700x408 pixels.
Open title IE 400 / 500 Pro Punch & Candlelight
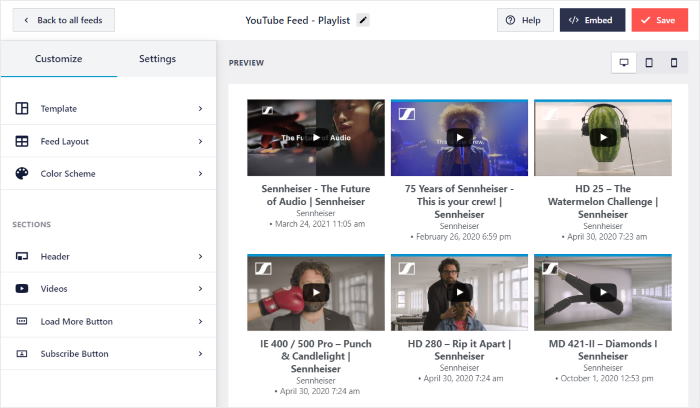316,356
